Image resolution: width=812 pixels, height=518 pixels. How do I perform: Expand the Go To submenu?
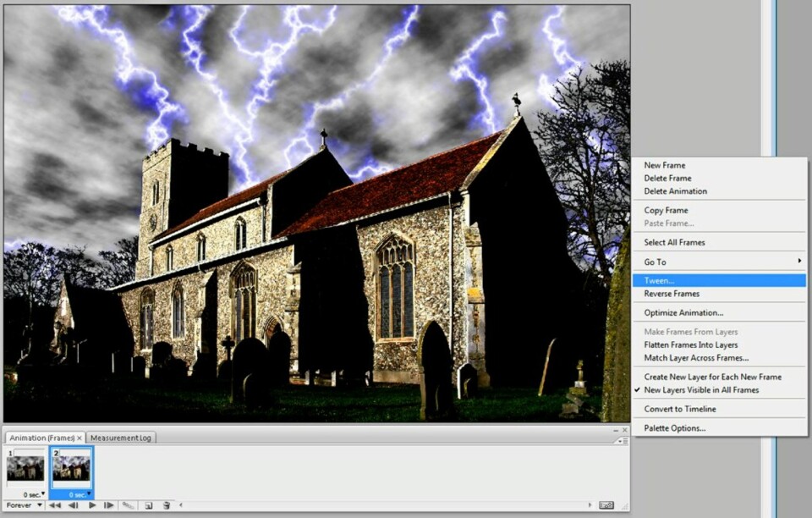pos(719,262)
